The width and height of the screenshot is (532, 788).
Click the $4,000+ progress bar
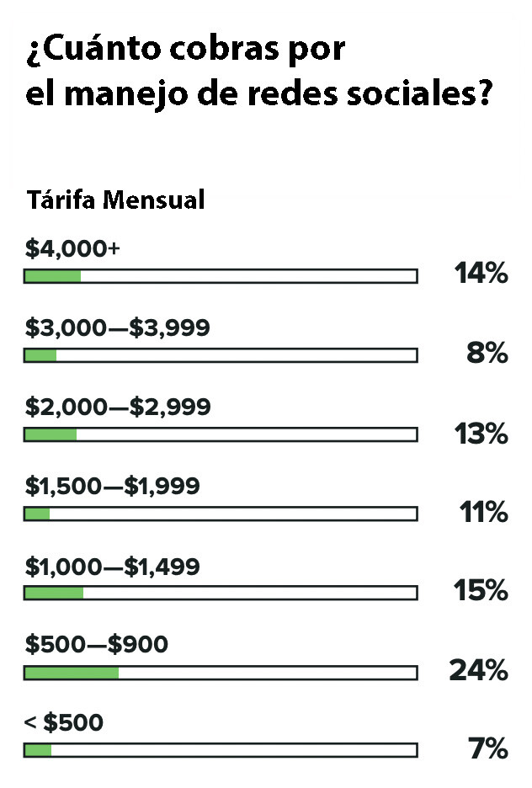coord(221,276)
